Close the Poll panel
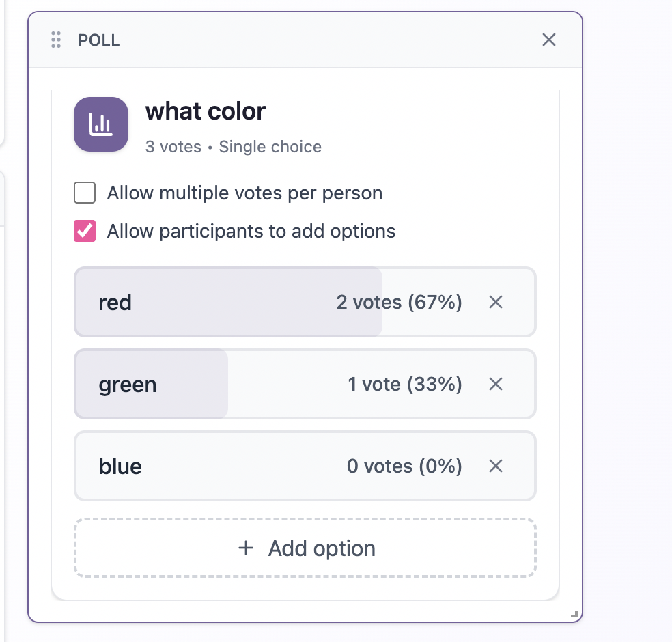 tap(549, 40)
